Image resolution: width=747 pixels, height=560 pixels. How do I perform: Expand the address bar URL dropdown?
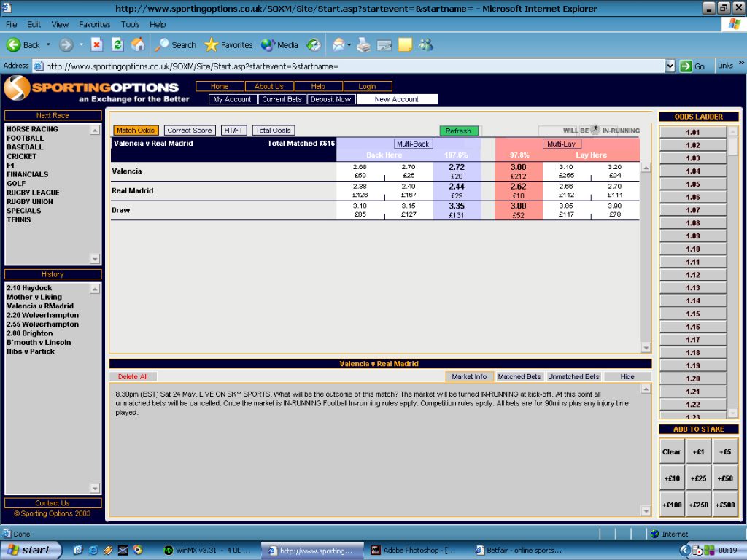click(x=670, y=66)
